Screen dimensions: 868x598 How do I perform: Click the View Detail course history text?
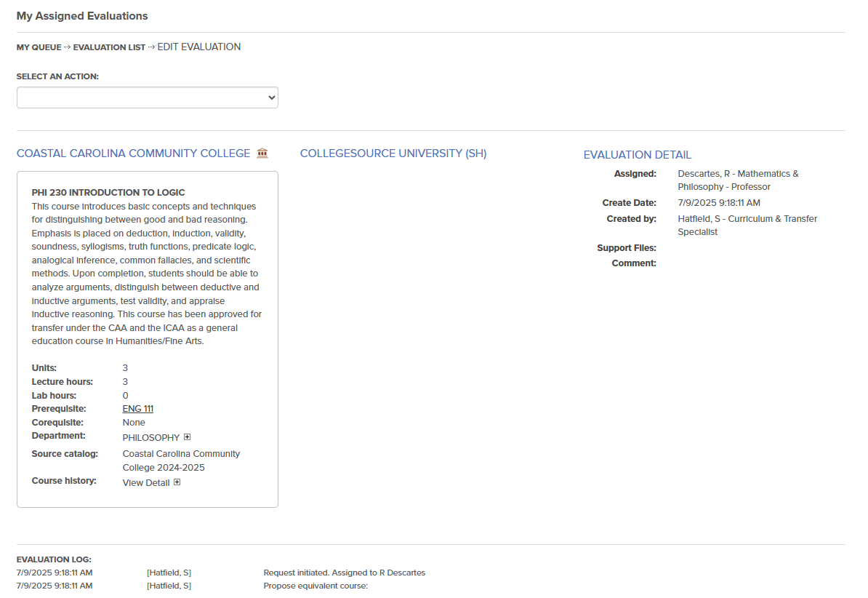[146, 483]
